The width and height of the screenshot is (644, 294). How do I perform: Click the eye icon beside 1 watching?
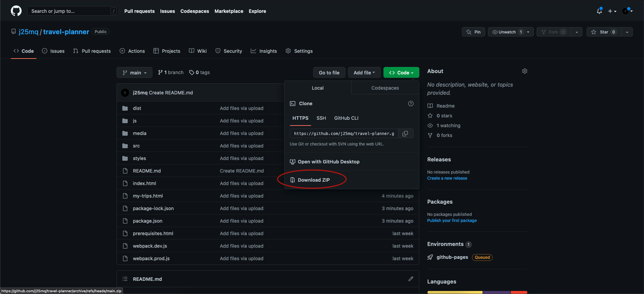[x=430, y=126]
